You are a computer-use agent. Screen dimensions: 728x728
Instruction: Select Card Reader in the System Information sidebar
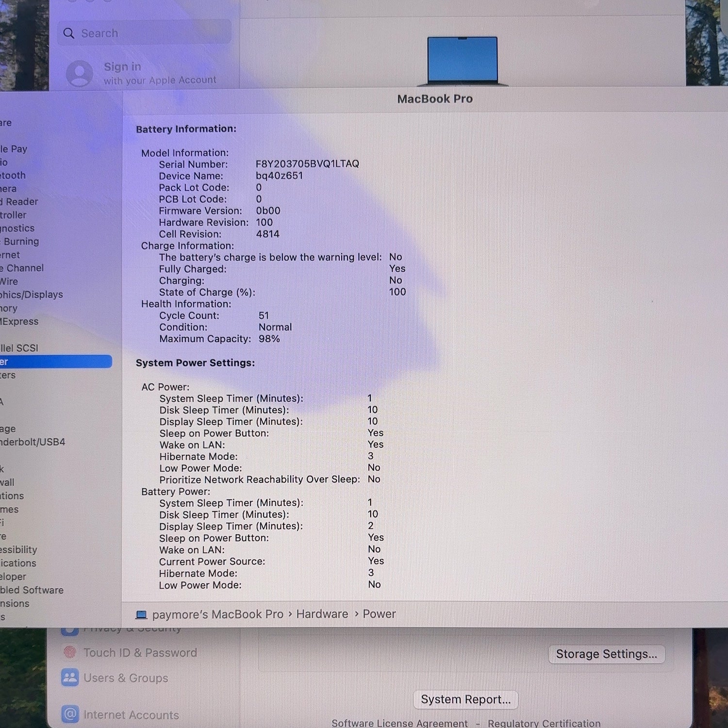coord(19,201)
